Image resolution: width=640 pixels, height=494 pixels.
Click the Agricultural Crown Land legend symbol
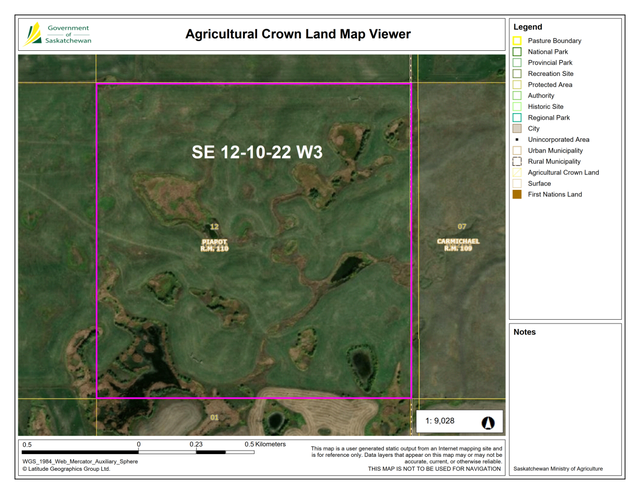click(517, 172)
